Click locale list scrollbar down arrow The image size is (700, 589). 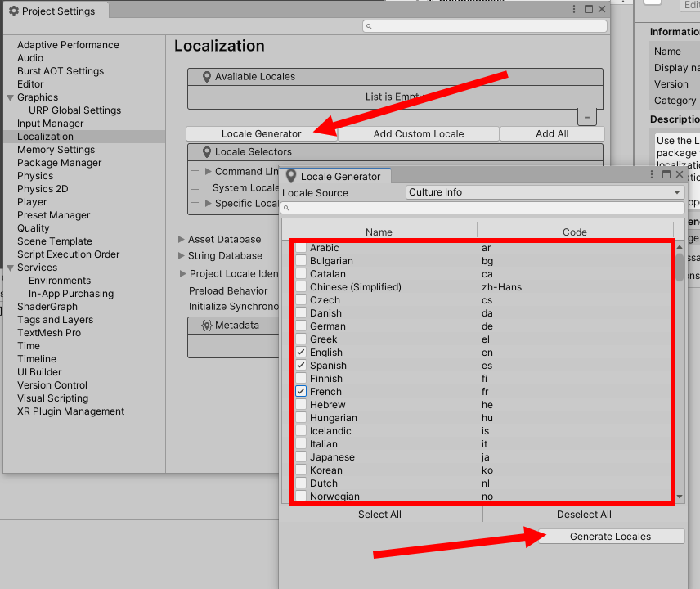coord(680,496)
